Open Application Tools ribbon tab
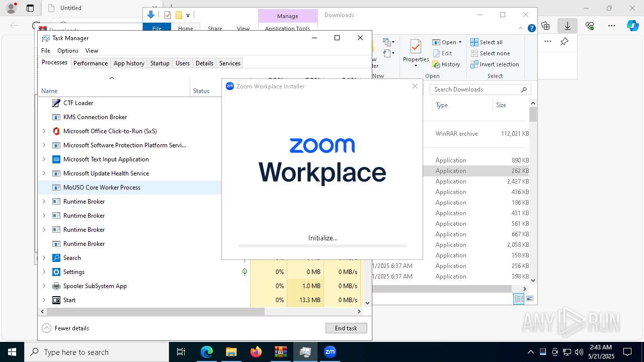 click(x=287, y=29)
